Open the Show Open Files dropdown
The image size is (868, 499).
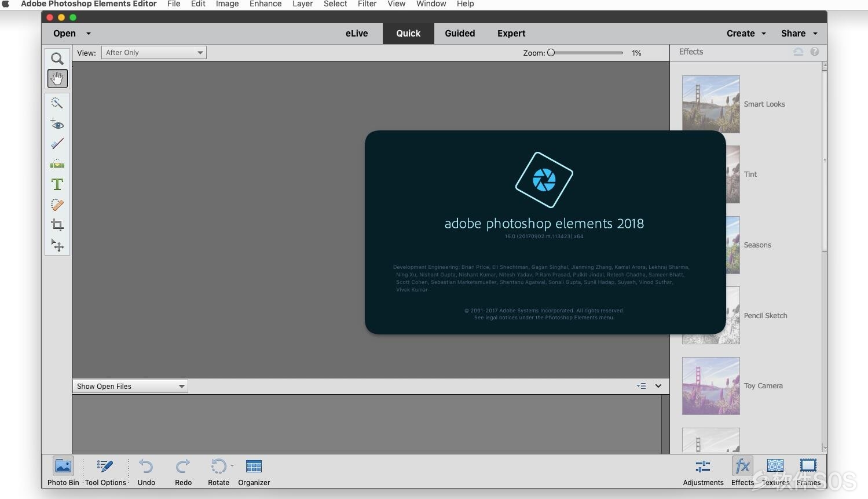pyautogui.click(x=130, y=387)
